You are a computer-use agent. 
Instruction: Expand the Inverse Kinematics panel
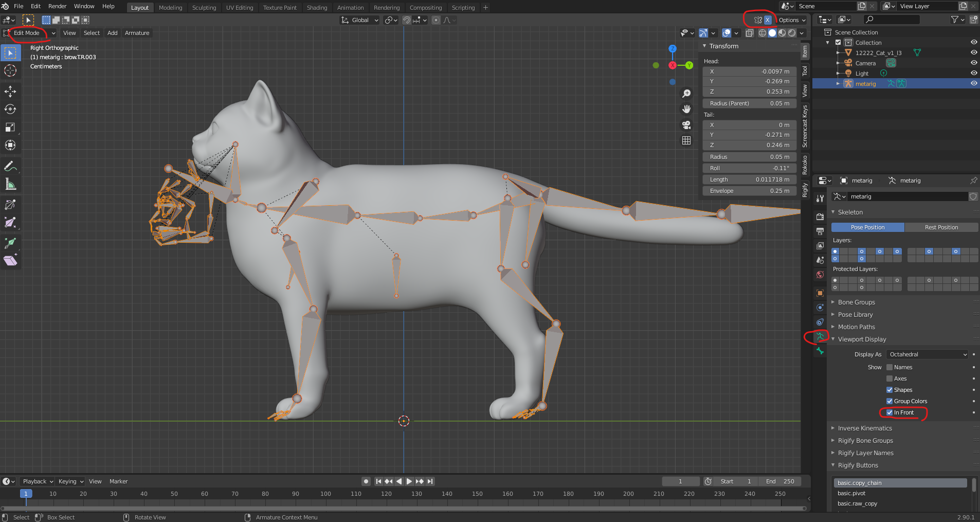click(x=865, y=428)
